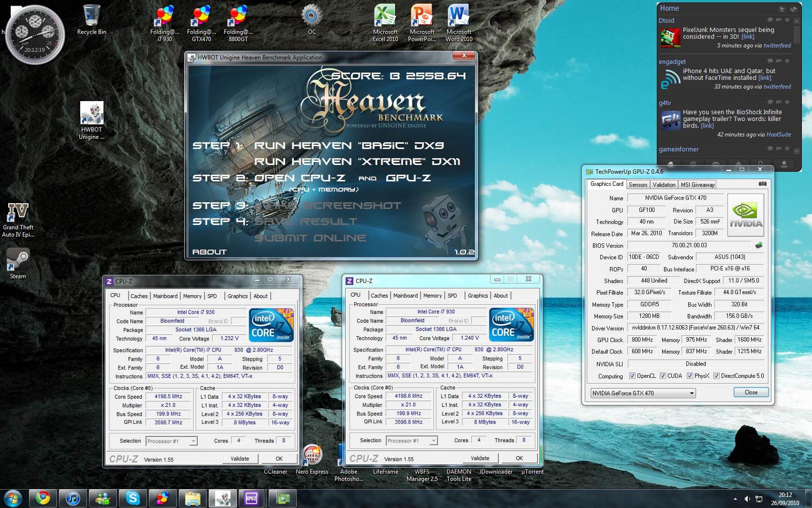Click SUBMIT ONLINE in Heaven app

[310, 238]
